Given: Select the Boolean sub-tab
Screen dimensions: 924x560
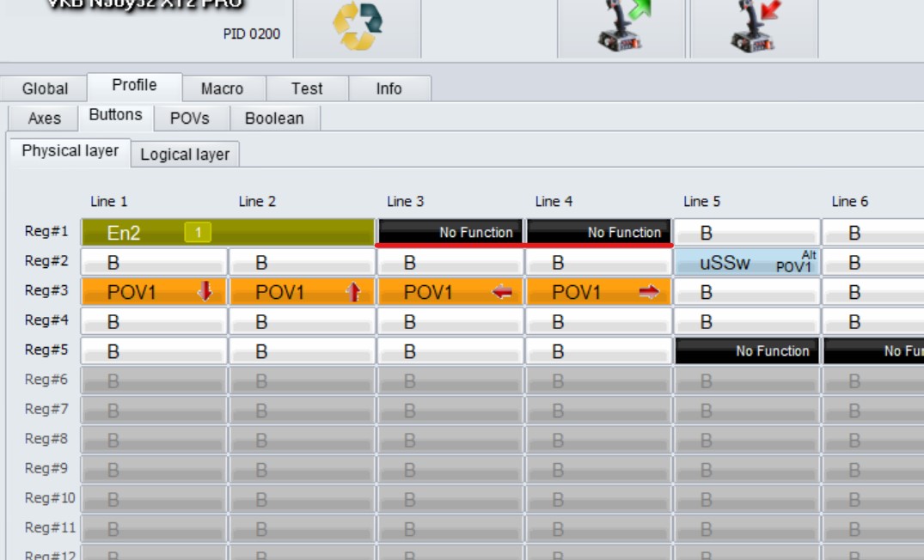Looking at the screenshot, I should click(274, 119).
